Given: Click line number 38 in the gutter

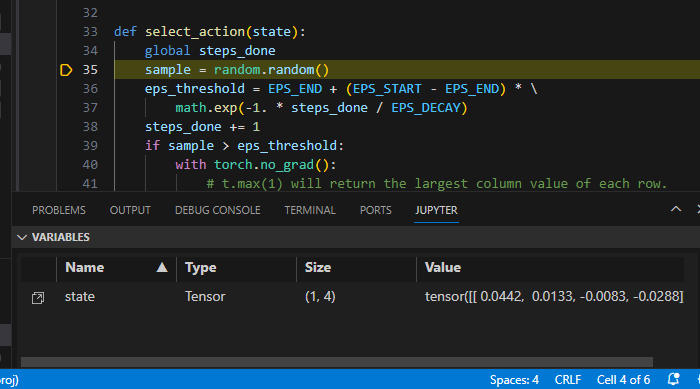Looking at the screenshot, I should point(90,127).
